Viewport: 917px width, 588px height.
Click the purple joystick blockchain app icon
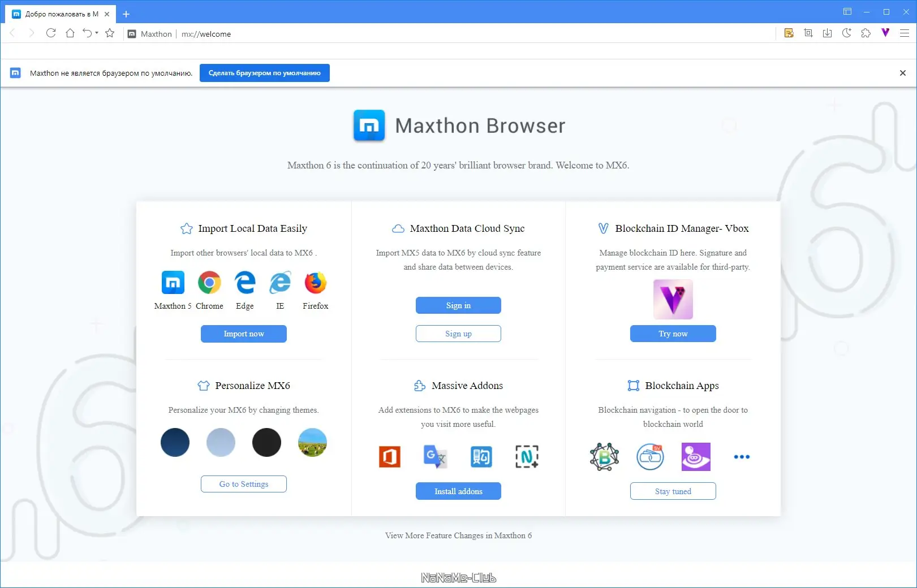696,457
